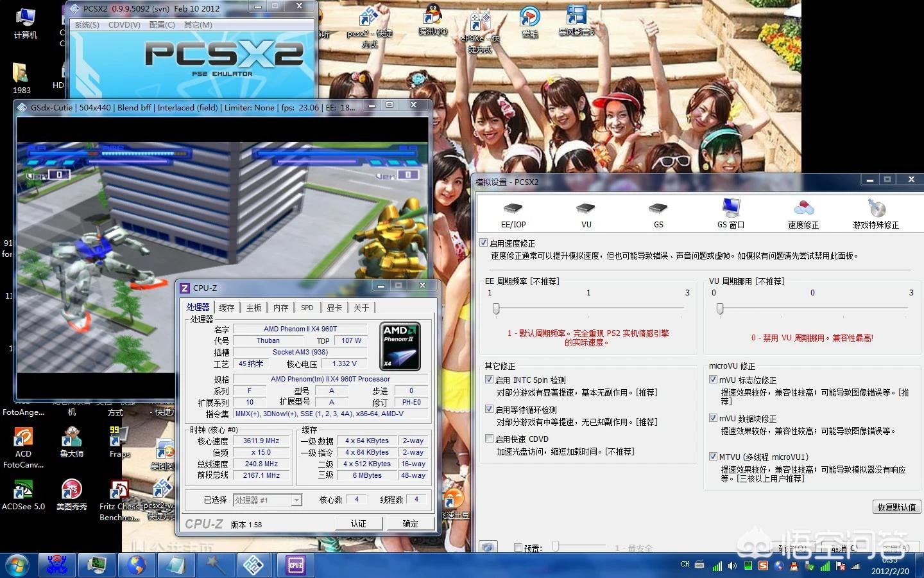Screen dimensions: 924x578
Task: Open the GS 窗口 monitor icon
Action: click(730, 208)
